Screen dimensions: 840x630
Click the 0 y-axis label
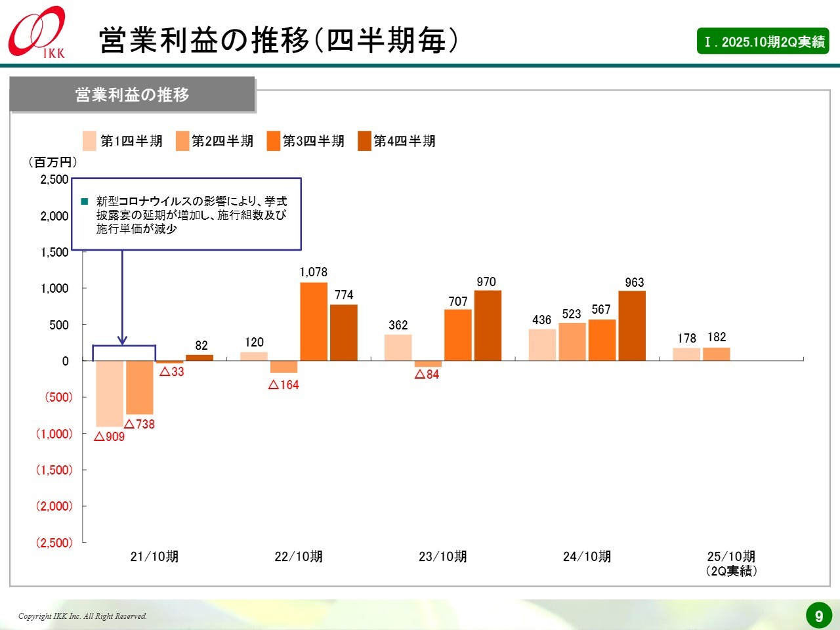[x=65, y=361]
